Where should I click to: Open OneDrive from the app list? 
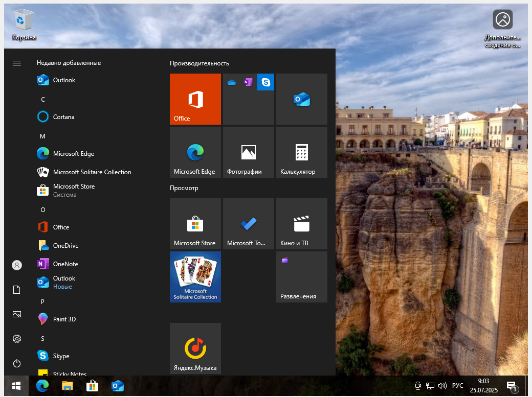pos(95,245)
